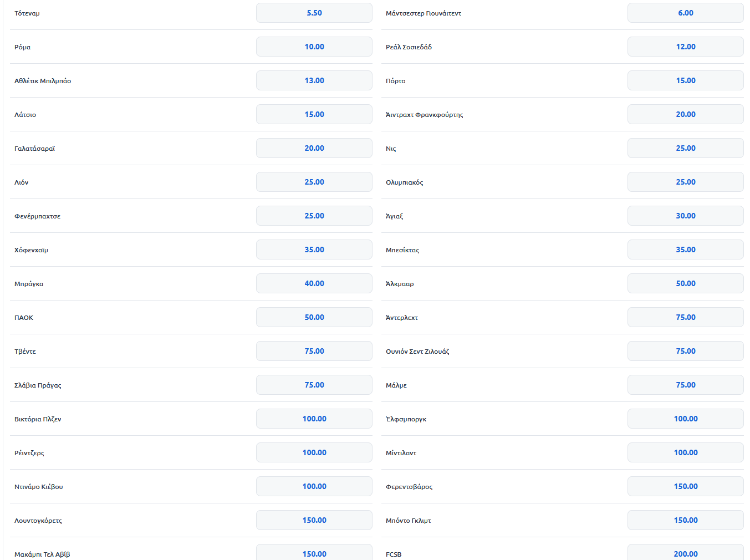The image size is (750, 560).
Task: Pick Μακάμπι Τελ Αβίβ at 150.00
Action: tap(314, 553)
